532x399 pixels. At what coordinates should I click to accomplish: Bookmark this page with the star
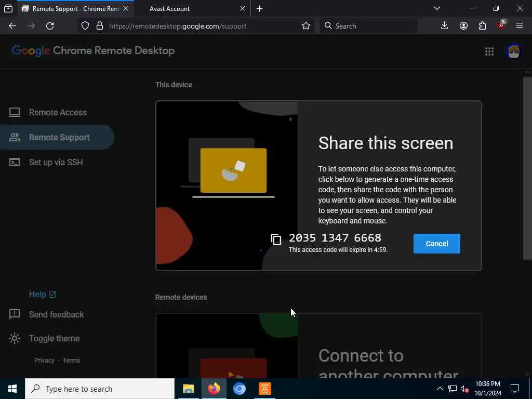click(x=305, y=26)
